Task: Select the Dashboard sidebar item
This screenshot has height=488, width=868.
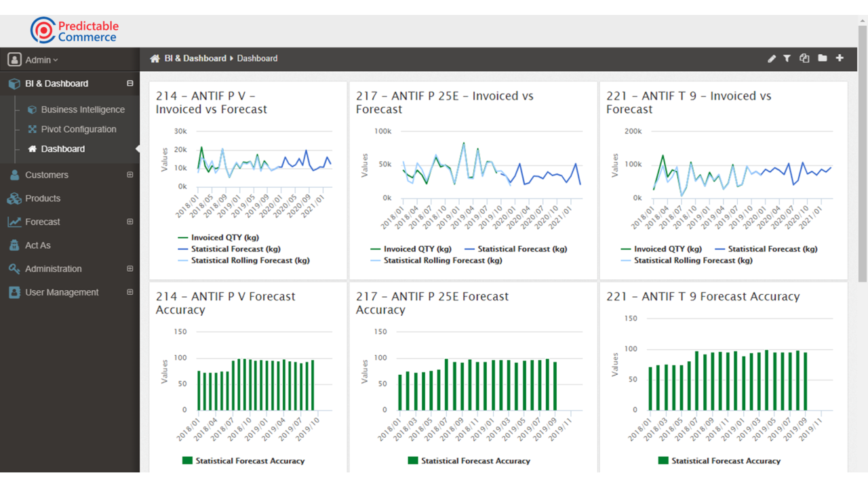Action: 63,148
